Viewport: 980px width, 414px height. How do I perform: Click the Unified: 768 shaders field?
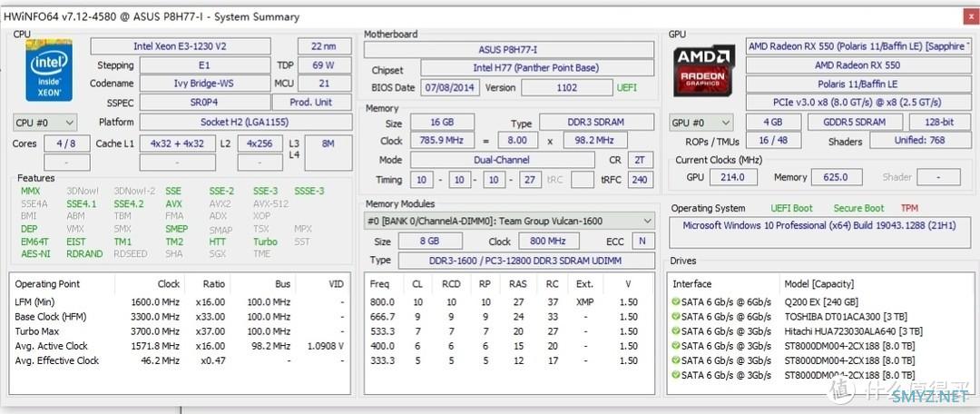(x=919, y=141)
